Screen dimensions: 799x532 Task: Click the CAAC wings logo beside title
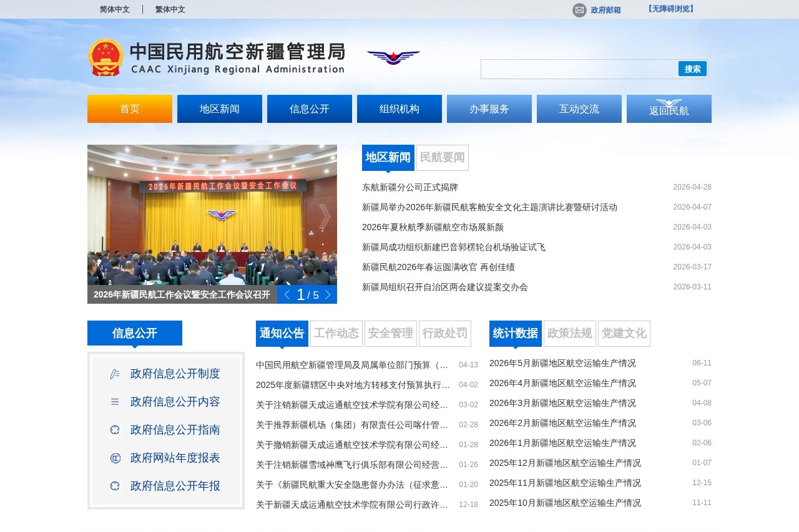coord(393,57)
